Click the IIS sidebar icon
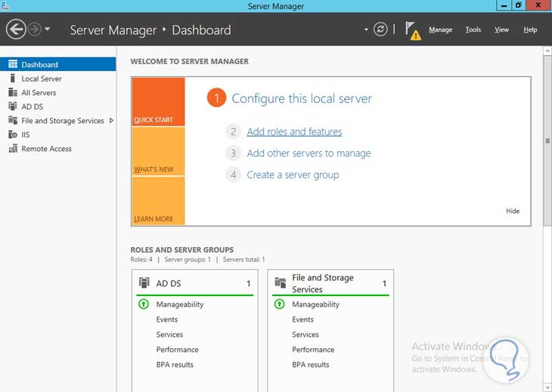The height and width of the screenshot is (392, 552). click(x=13, y=134)
